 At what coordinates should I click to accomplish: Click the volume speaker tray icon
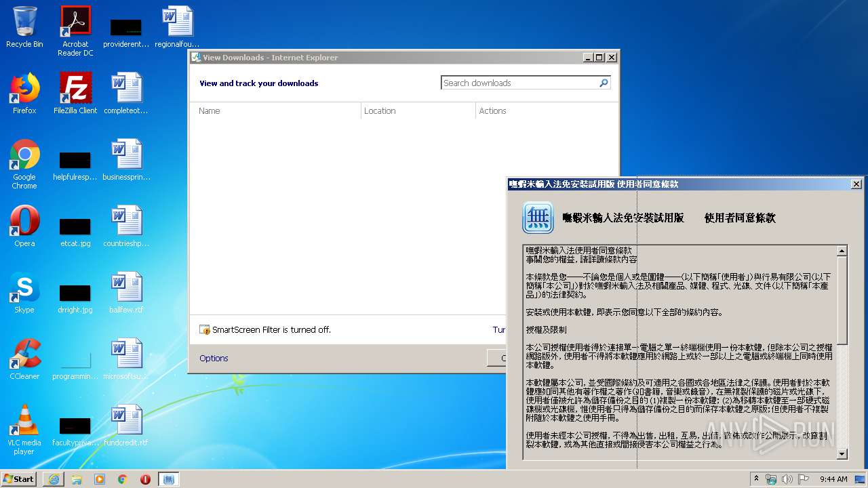tap(787, 479)
